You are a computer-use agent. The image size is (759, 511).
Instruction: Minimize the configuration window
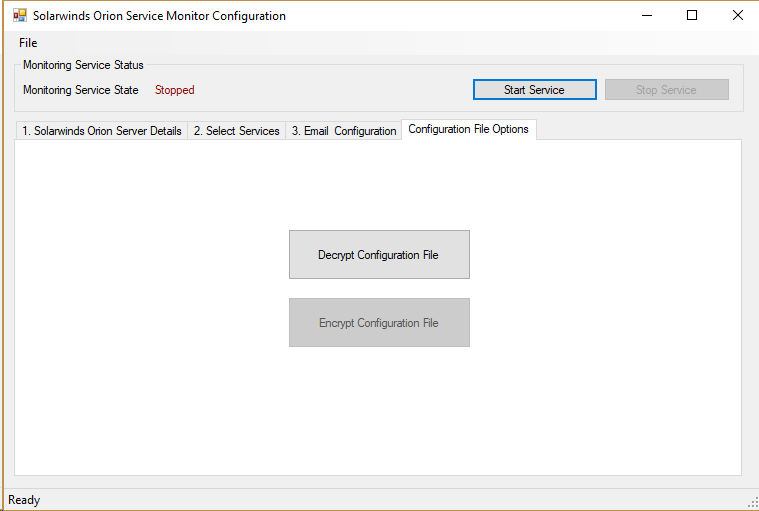(x=647, y=15)
